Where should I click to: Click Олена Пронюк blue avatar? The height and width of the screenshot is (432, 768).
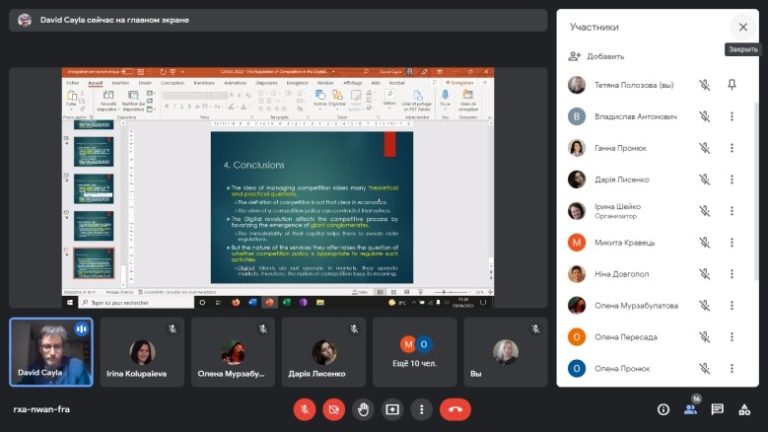pyautogui.click(x=576, y=368)
